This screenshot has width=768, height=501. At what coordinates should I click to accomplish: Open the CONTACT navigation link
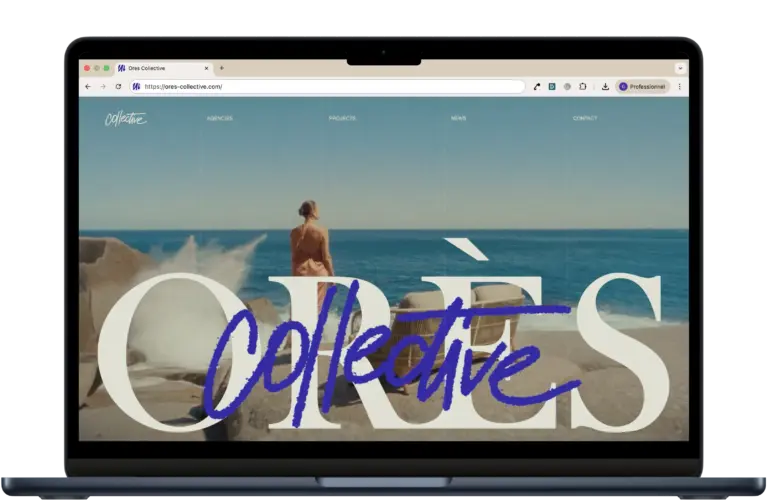585,119
